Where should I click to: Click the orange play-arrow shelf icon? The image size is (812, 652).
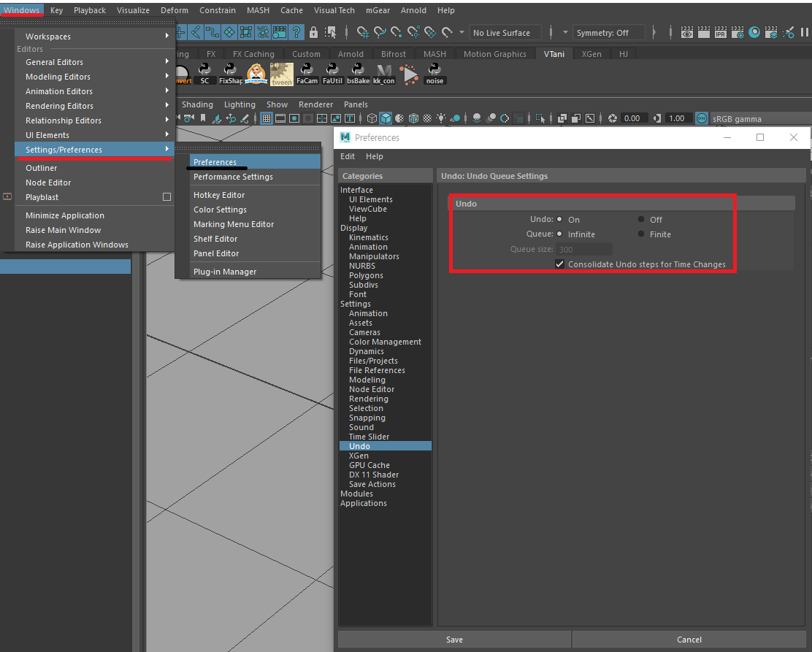pos(410,74)
